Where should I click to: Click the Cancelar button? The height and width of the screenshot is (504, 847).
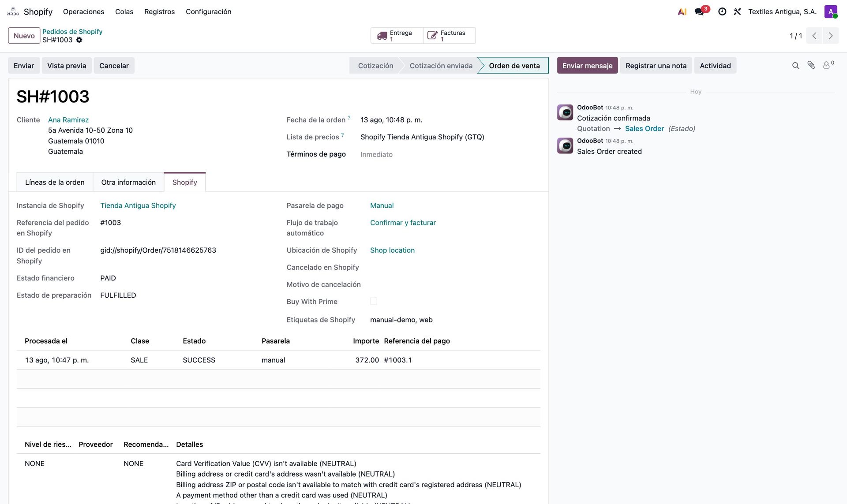pyautogui.click(x=114, y=66)
